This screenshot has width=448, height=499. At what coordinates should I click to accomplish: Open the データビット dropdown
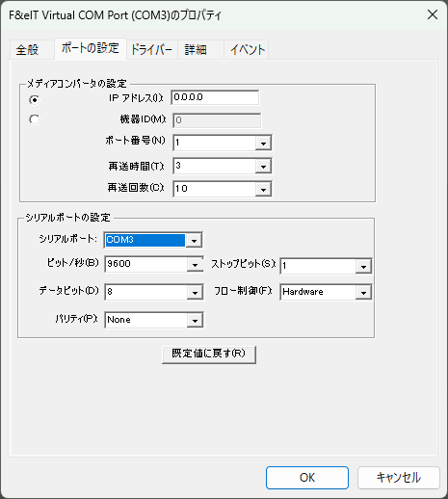195,293
